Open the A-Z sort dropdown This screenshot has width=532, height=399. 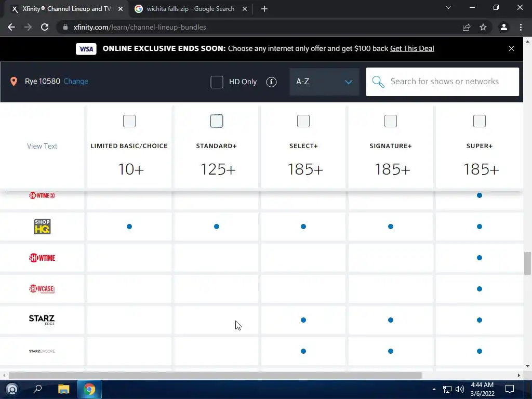(x=324, y=82)
